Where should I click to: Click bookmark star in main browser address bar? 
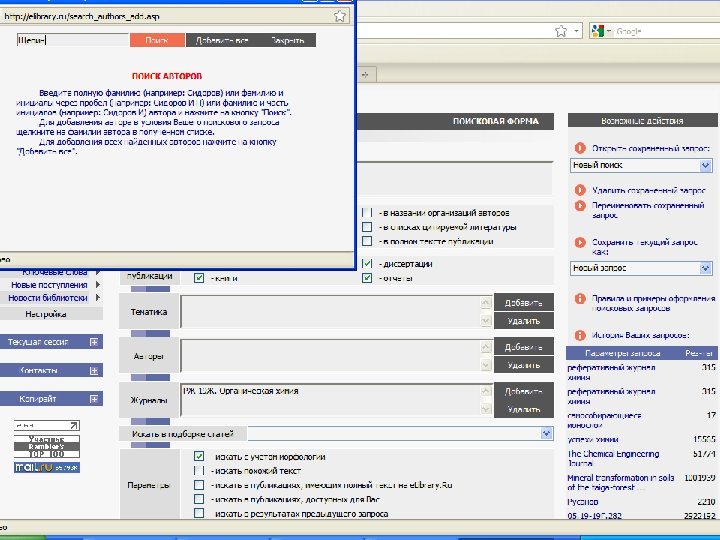561,31
